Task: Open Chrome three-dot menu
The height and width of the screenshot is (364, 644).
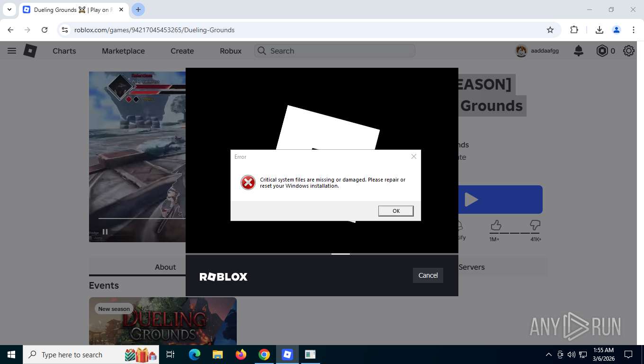Action: [634, 30]
